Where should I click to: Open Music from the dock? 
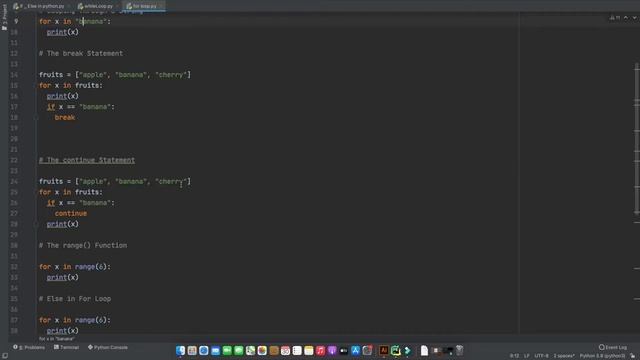pyautogui.click(x=320, y=350)
